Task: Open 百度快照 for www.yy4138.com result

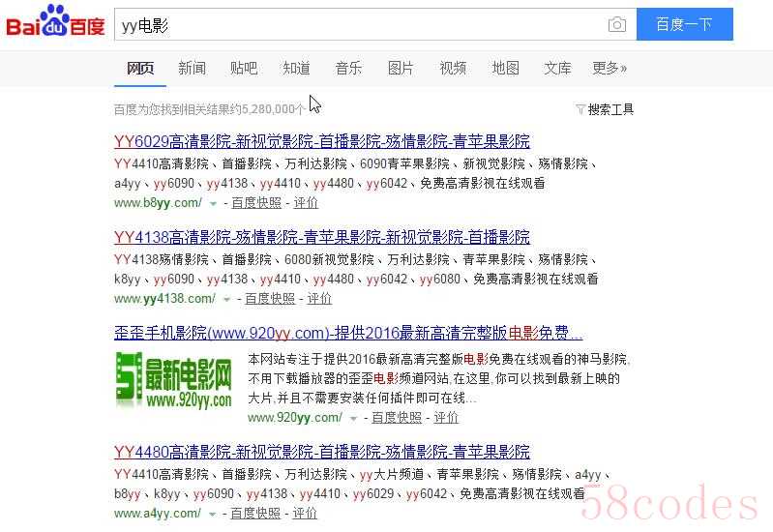Action: 270,298
